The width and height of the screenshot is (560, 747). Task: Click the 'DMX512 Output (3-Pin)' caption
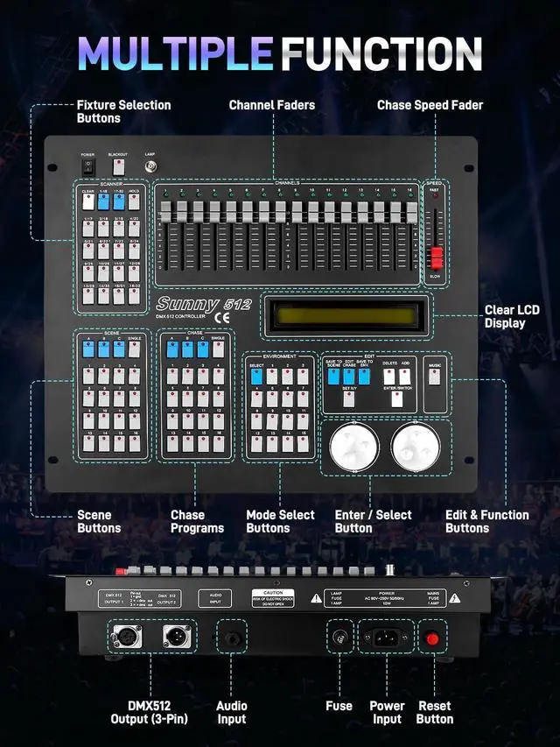[x=149, y=713]
